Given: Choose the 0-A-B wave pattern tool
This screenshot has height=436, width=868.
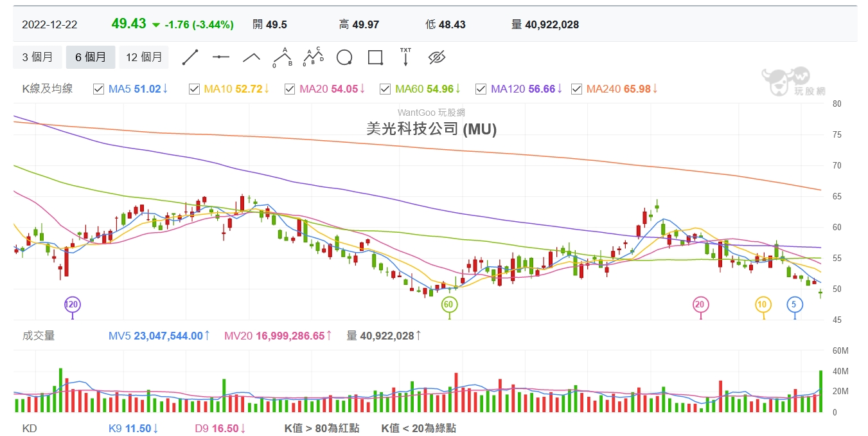Looking at the screenshot, I should coord(282,57).
